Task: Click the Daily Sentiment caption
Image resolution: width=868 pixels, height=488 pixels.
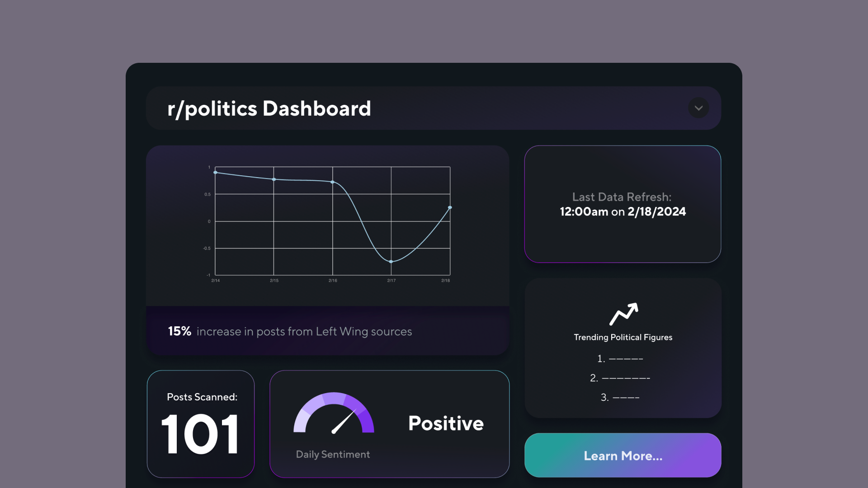Action: [x=333, y=455]
